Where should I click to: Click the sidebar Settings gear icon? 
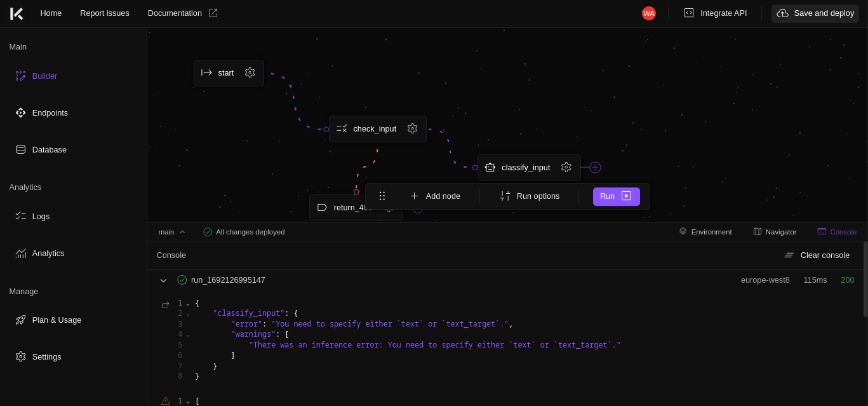coord(21,357)
